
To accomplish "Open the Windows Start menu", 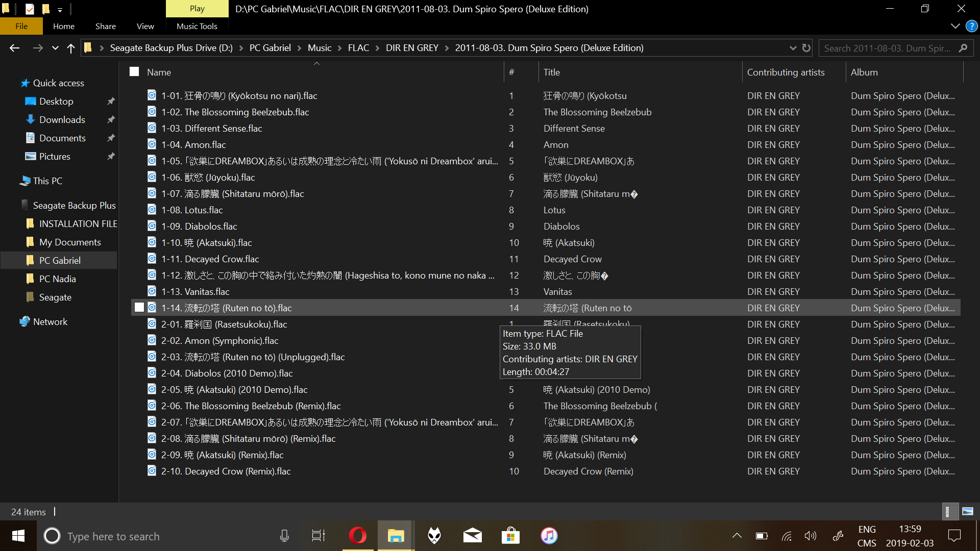I will (x=18, y=536).
